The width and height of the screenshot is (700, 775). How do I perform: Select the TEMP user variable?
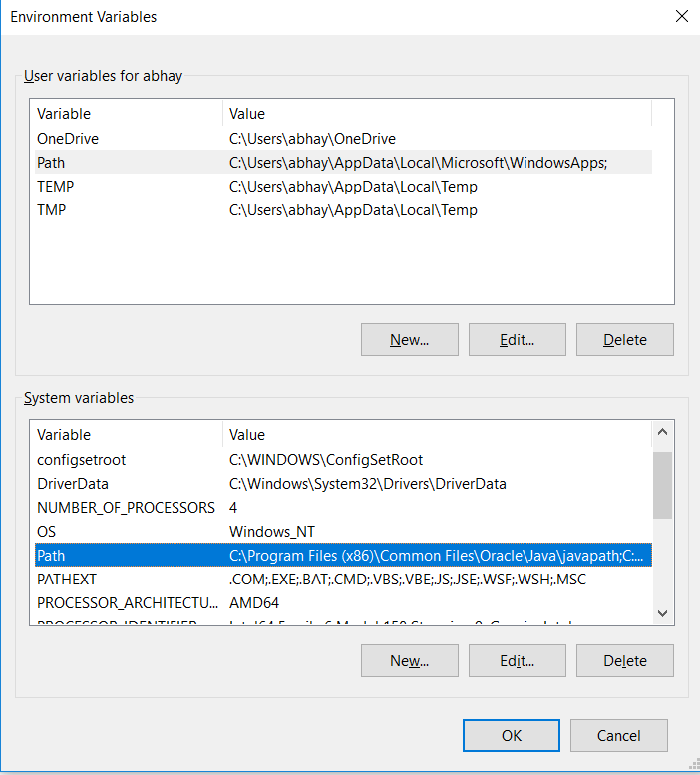point(343,187)
